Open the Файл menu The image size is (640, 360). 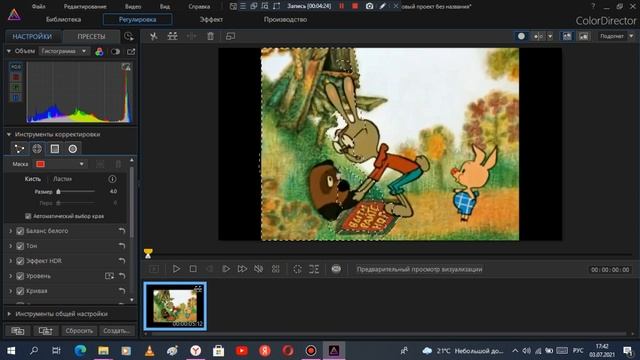click(x=39, y=6)
